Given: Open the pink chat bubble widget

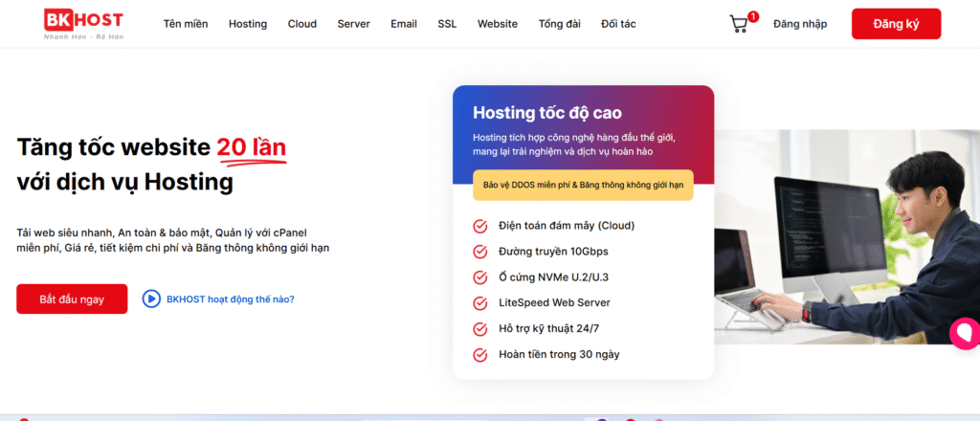Looking at the screenshot, I should click(x=964, y=332).
